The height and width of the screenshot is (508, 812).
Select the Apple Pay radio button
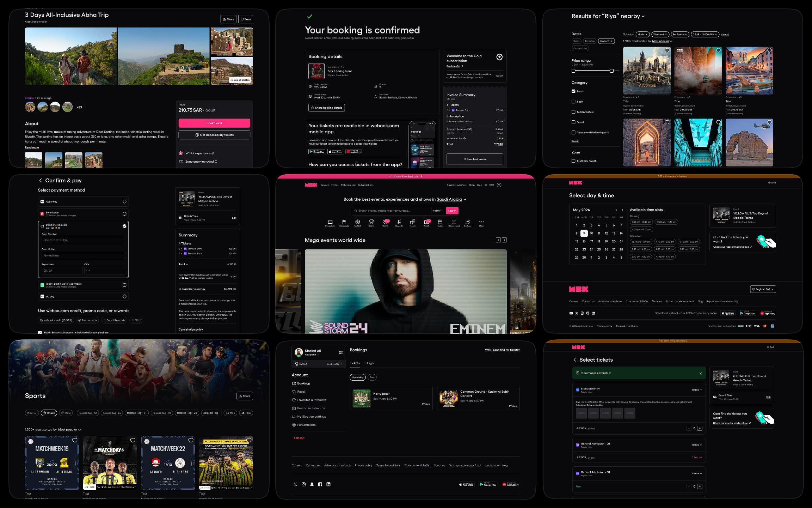pyautogui.click(x=124, y=201)
